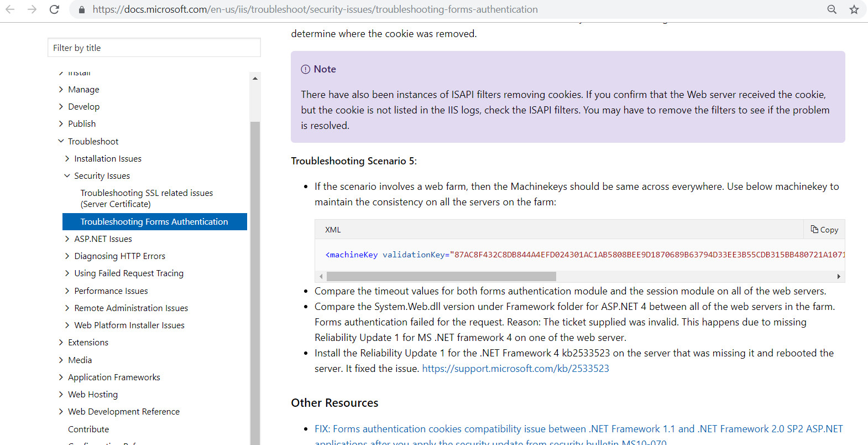The height and width of the screenshot is (445, 868).
Task: Click the browser back arrow
Action: point(10,9)
